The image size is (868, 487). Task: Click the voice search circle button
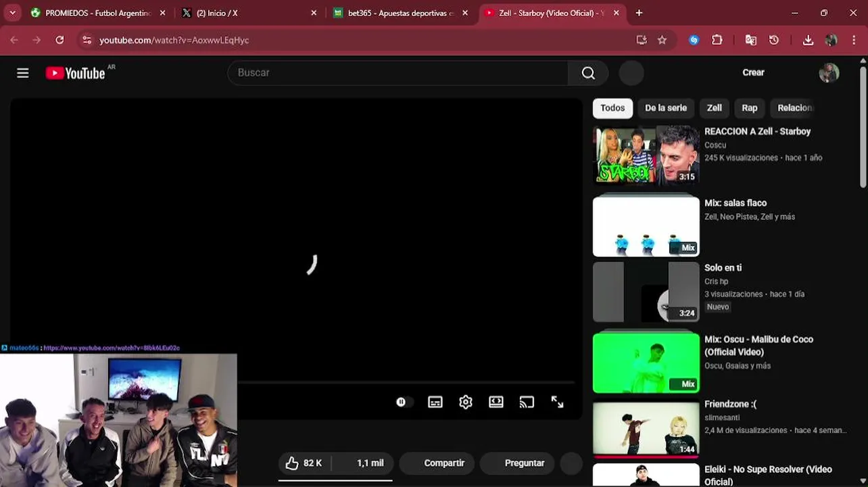point(631,73)
